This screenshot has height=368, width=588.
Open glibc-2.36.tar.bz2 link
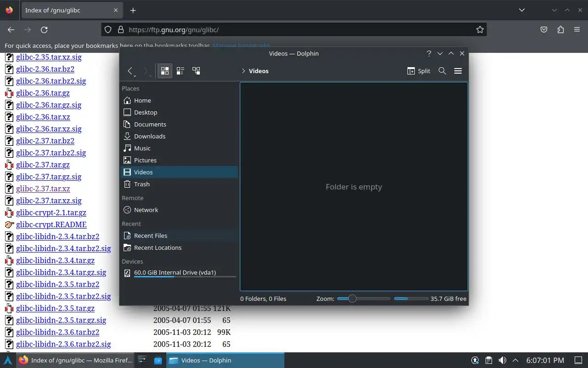(x=45, y=69)
